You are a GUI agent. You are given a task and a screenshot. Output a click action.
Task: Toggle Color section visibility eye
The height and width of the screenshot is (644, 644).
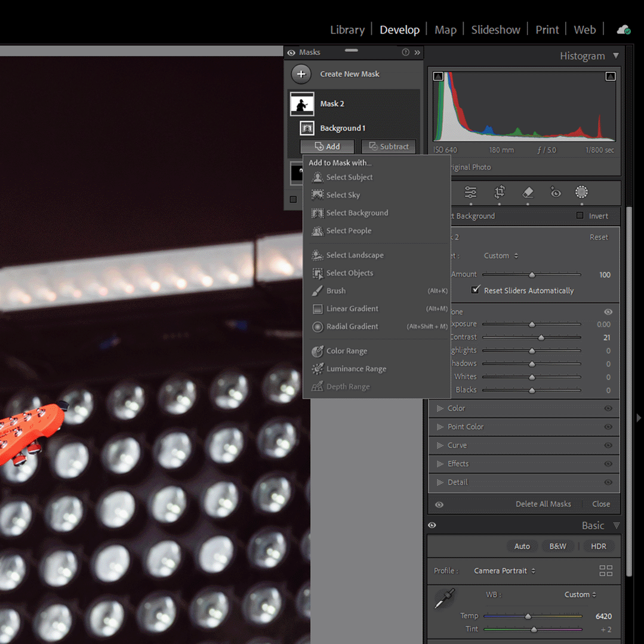[608, 408]
